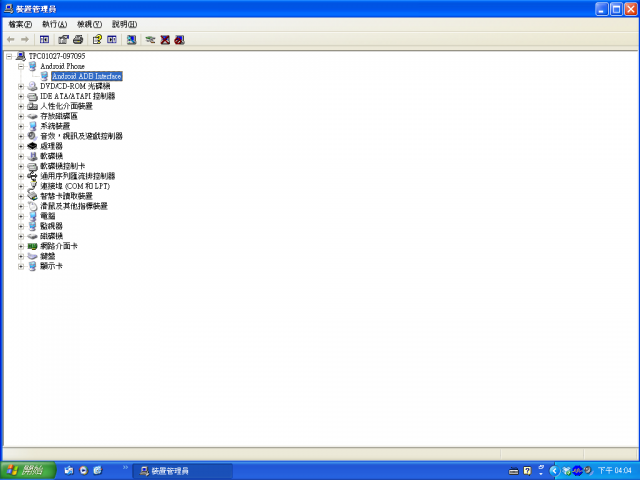Toggle the Show/Hide Console Tree toolbar icon
The height and width of the screenshot is (480, 640).
44,40
